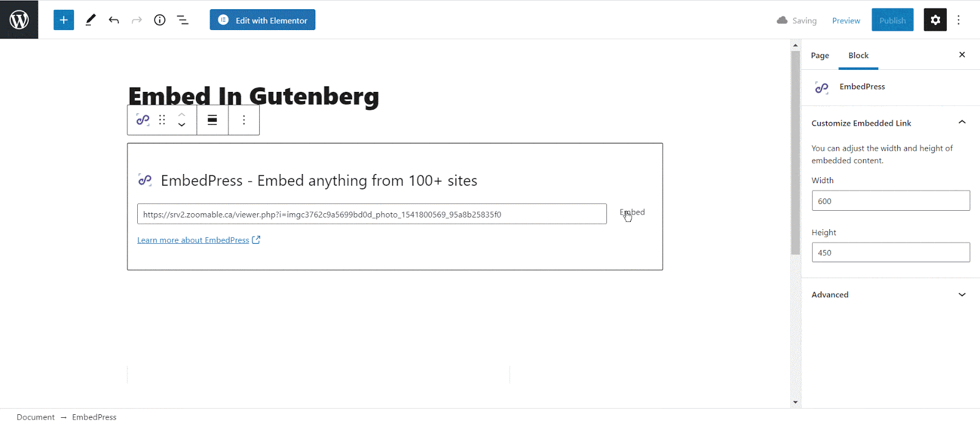The height and width of the screenshot is (424, 980).
Task: Switch to the Page tab
Action: click(x=820, y=55)
